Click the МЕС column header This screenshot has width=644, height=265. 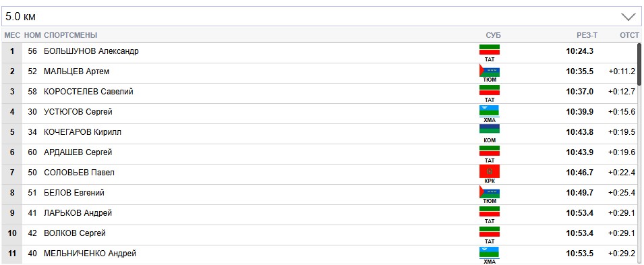tap(12, 35)
